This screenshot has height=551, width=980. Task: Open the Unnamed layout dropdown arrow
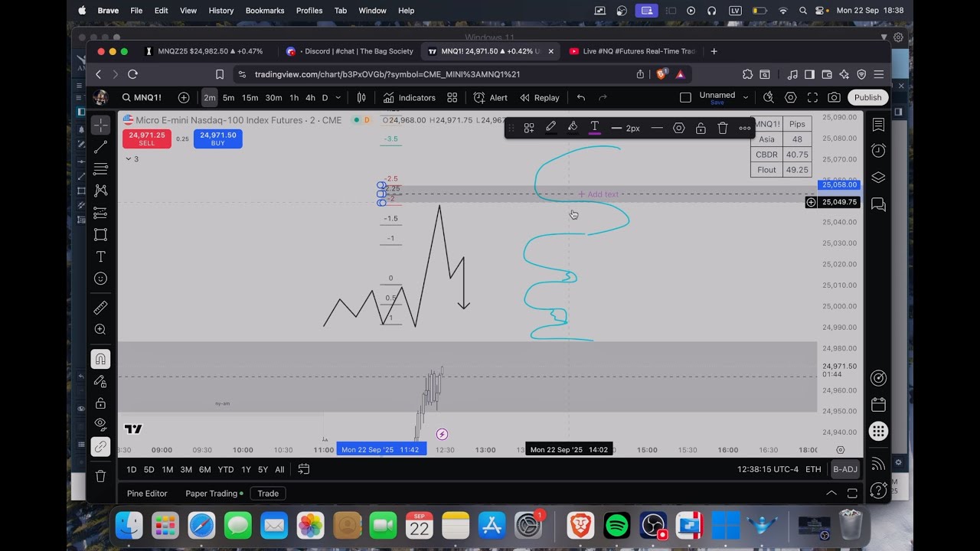click(745, 98)
